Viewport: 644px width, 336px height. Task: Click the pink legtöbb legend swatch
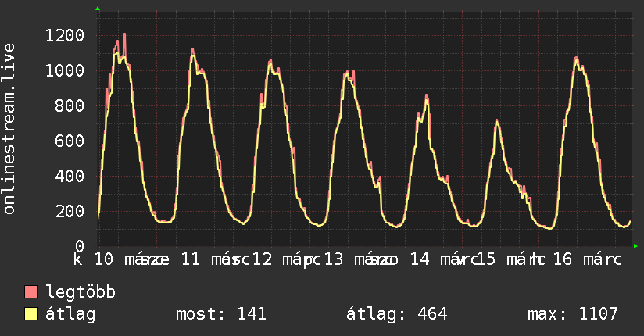pyautogui.click(x=30, y=291)
